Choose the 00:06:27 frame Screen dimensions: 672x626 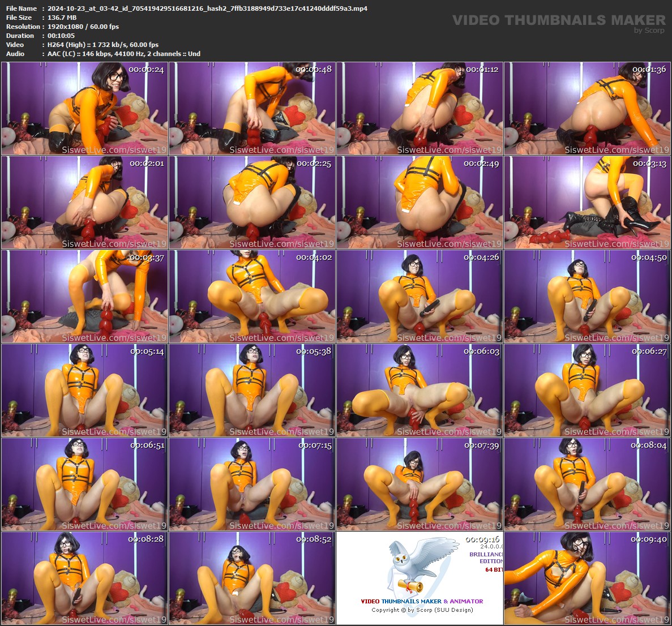[x=587, y=390]
